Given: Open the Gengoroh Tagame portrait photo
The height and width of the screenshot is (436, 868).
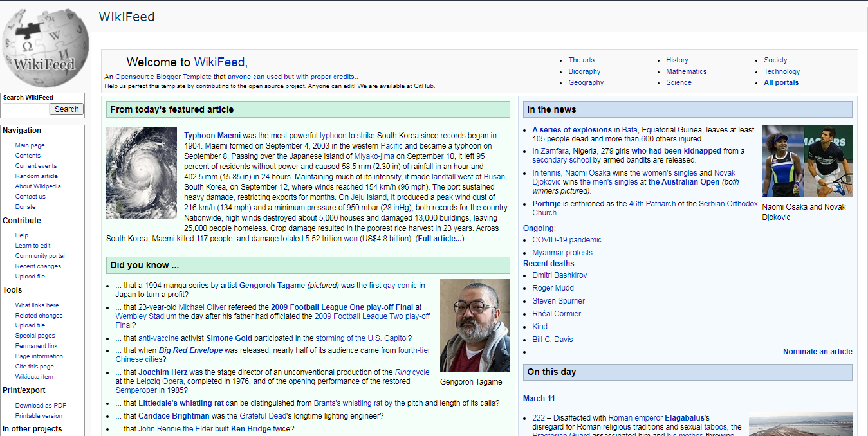Looking at the screenshot, I should coord(475,325).
